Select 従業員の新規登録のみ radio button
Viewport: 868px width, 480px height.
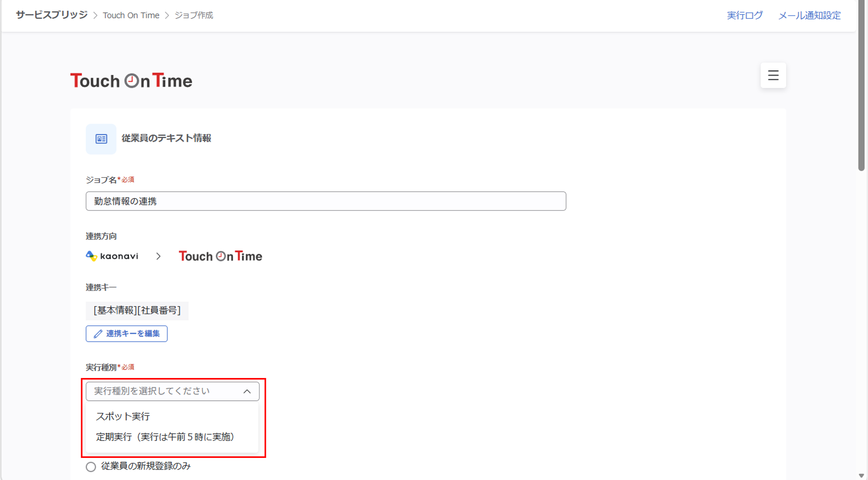coord(91,467)
